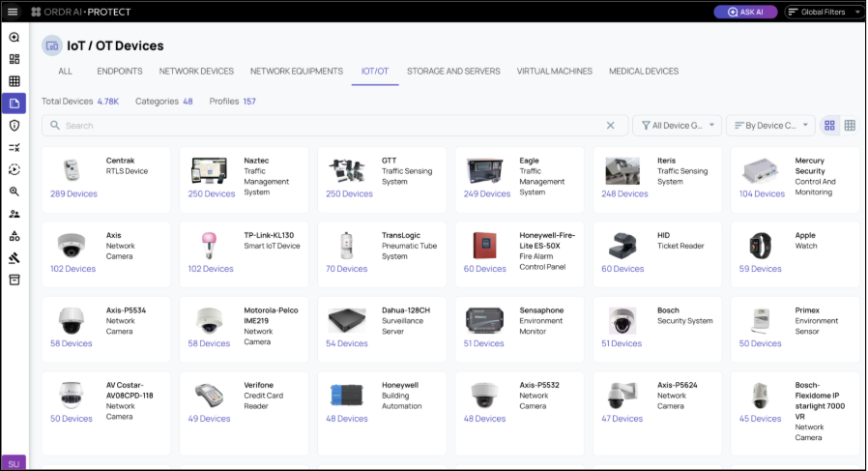This screenshot has height=471, width=868.
Task: Open the 289 Devices link for Centrak
Action: (x=73, y=193)
